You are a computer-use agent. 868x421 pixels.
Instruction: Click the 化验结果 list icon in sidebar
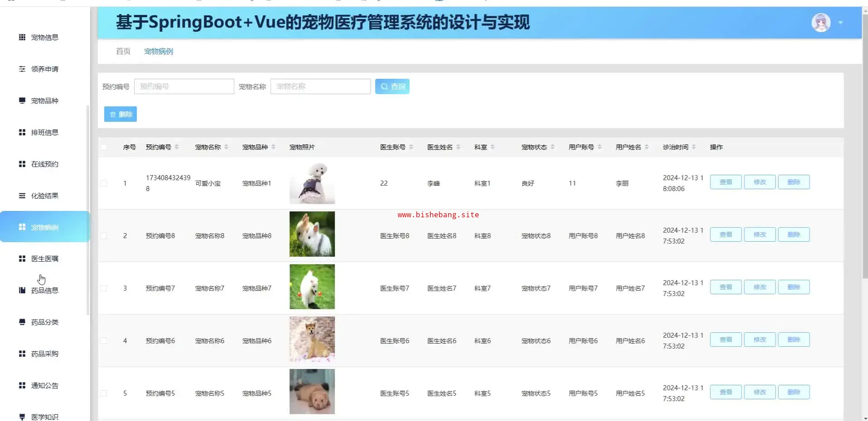[x=22, y=196]
